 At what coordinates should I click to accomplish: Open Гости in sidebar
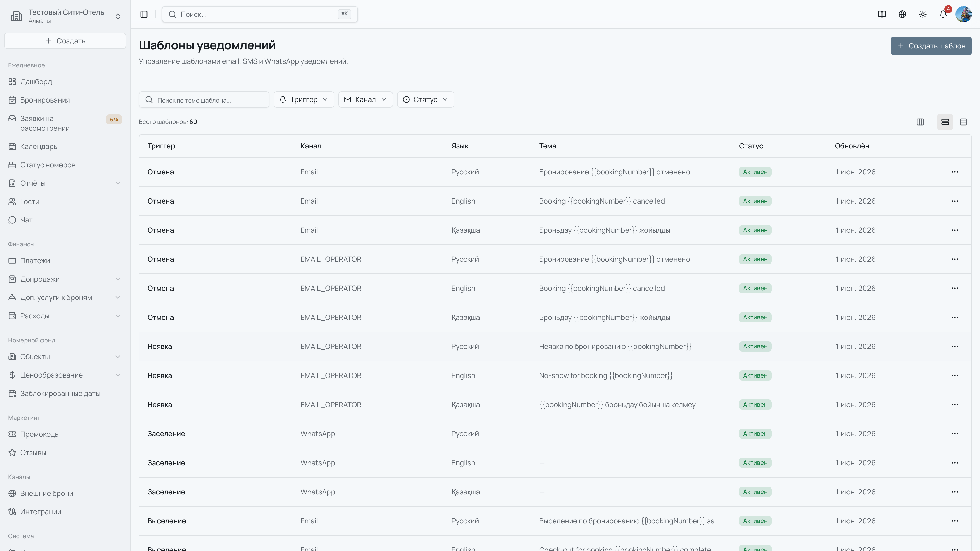[x=65, y=202]
